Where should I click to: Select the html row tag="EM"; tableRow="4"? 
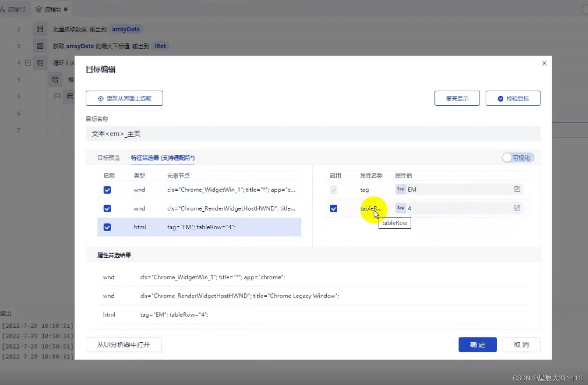pos(199,227)
